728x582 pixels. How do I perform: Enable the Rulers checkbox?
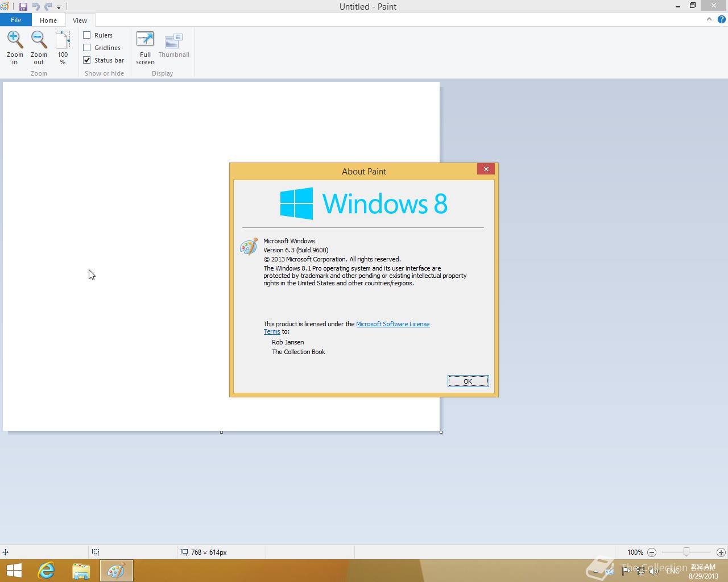[87, 35]
